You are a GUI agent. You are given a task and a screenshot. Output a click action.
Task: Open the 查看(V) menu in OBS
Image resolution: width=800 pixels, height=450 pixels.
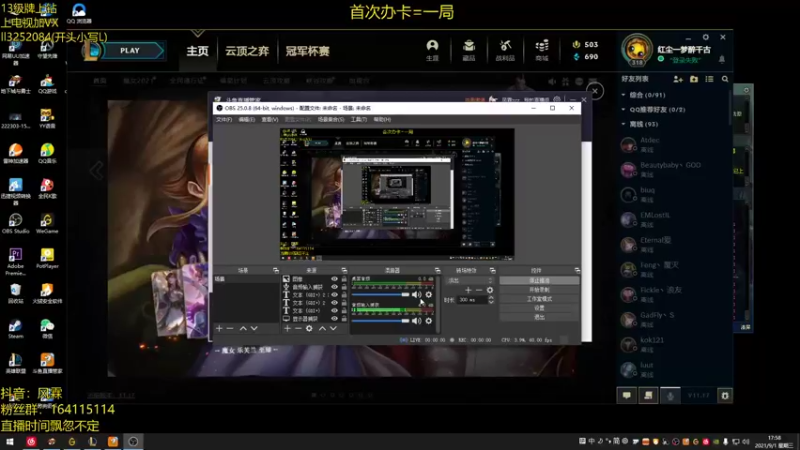pyautogui.click(x=270, y=119)
